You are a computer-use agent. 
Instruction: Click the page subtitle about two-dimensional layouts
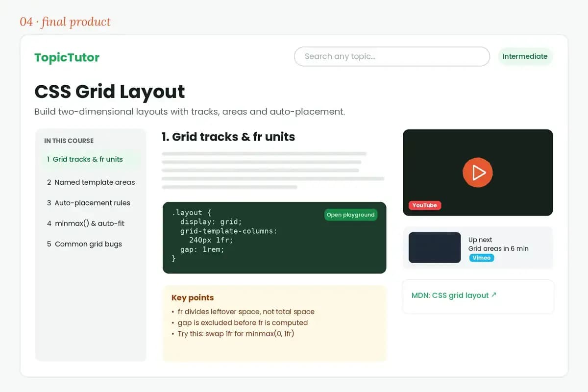click(190, 112)
